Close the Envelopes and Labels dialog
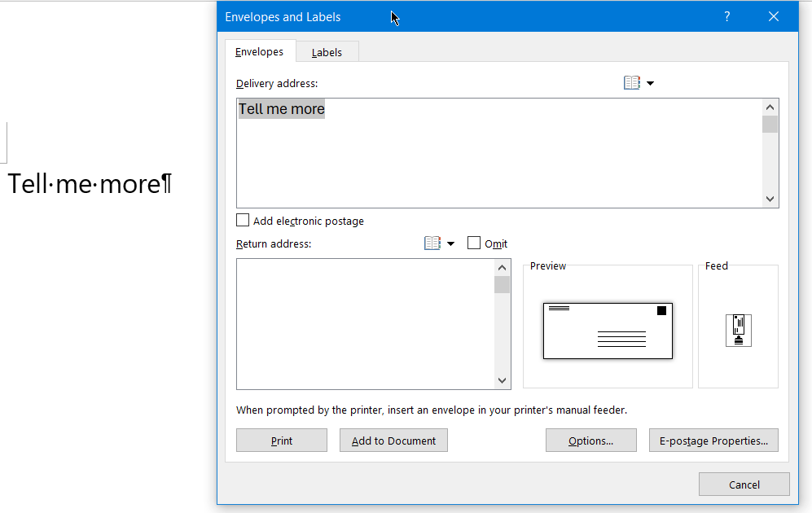 (x=774, y=16)
